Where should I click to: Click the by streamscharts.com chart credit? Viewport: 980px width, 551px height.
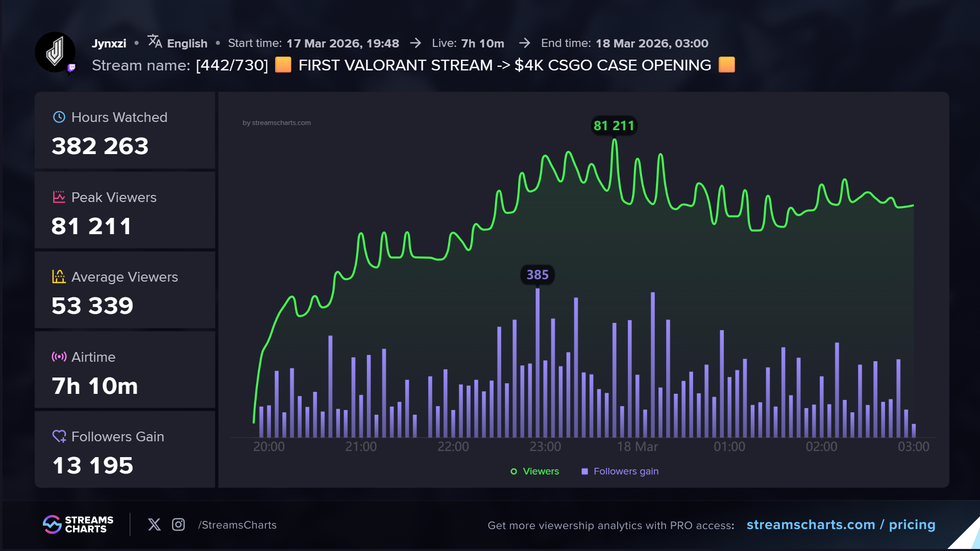pos(277,123)
